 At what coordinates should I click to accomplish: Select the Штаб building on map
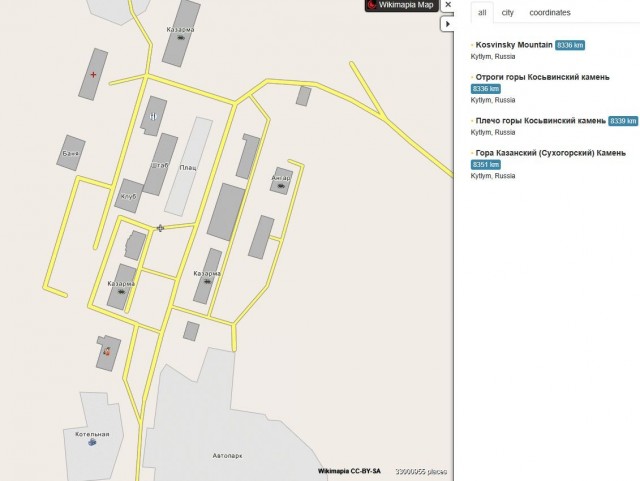pyautogui.click(x=160, y=165)
